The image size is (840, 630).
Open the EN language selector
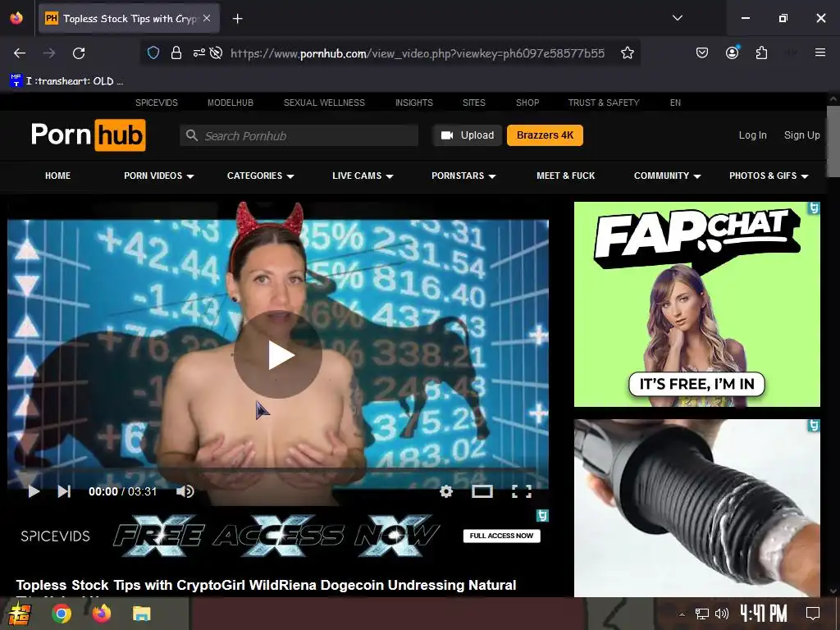tap(676, 103)
